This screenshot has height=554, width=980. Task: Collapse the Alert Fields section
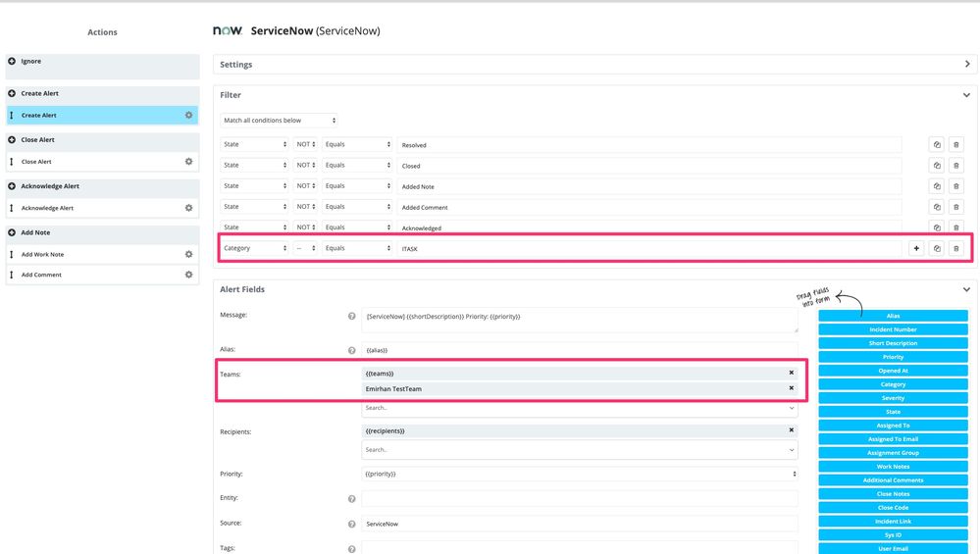pyautogui.click(x=967, y=289)
